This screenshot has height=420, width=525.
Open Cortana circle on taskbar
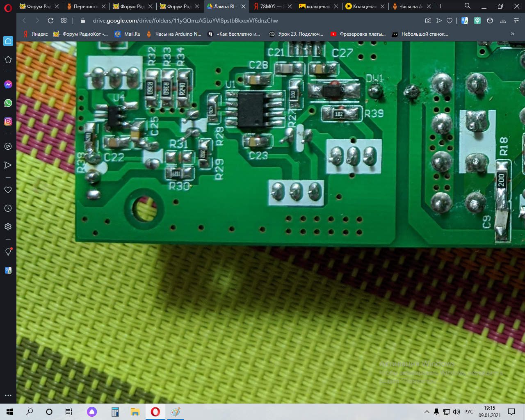[x=49, y=412]
